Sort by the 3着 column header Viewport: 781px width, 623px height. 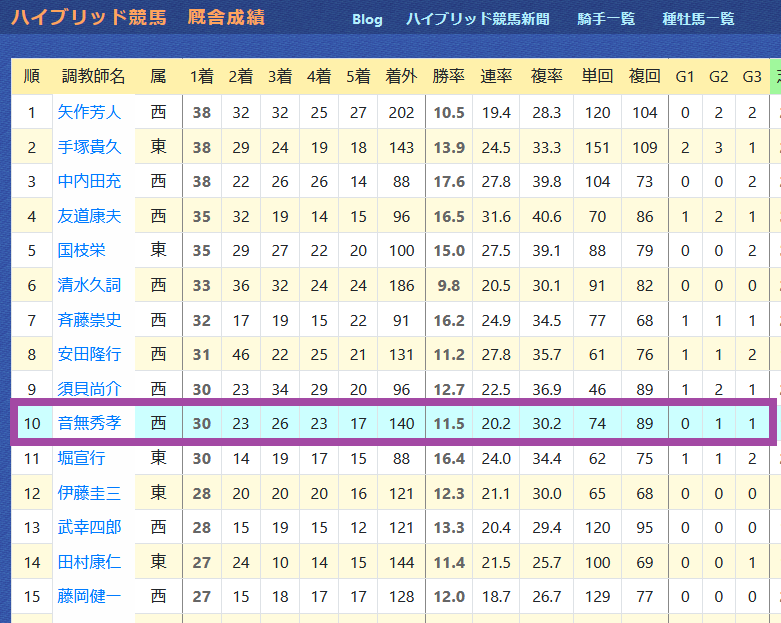[x=280, y=77]
